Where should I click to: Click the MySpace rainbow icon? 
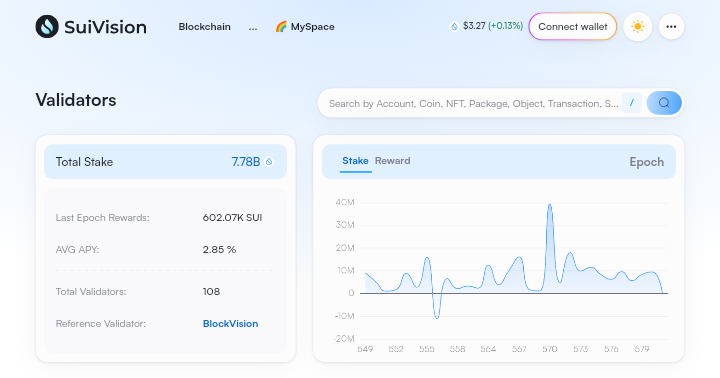point(281,27)
